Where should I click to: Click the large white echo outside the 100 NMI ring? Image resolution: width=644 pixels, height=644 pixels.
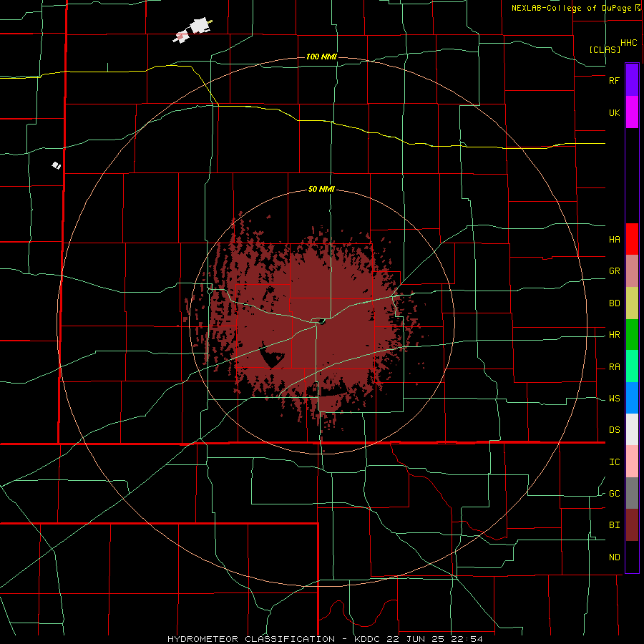pyautogui.click(x=200, y=26)
